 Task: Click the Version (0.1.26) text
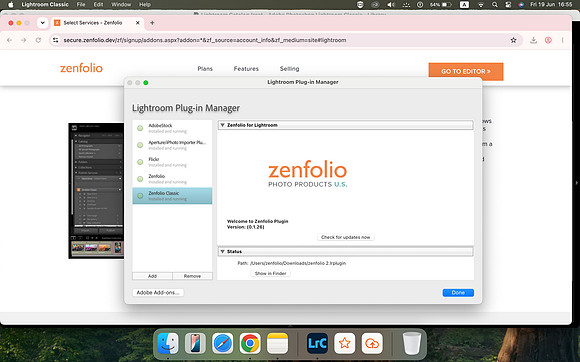[x=246, y=227]
